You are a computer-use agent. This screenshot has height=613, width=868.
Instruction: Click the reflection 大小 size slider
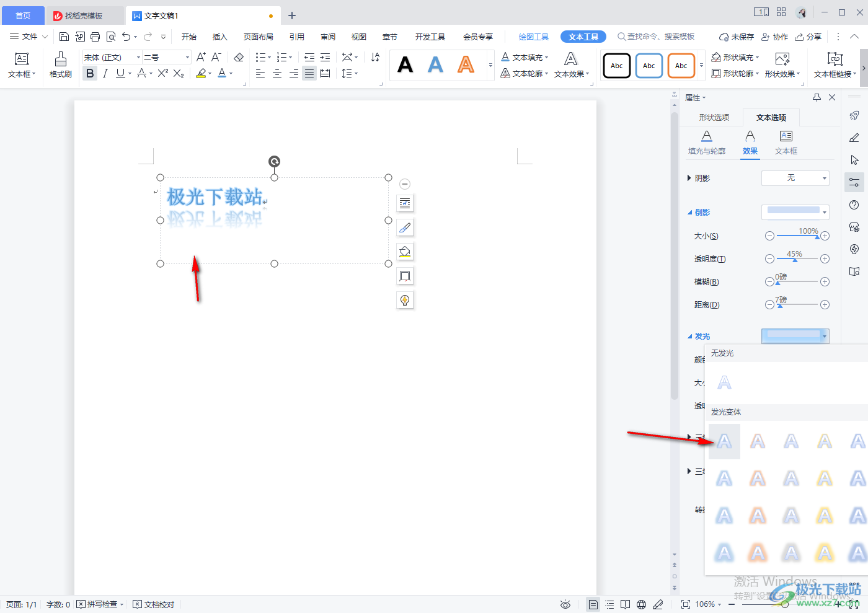[797, 236]
